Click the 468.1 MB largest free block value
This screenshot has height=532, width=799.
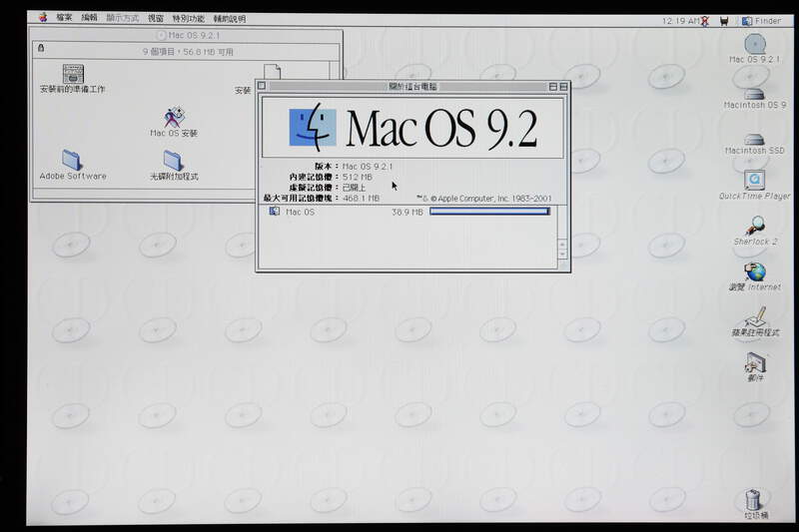361,199
